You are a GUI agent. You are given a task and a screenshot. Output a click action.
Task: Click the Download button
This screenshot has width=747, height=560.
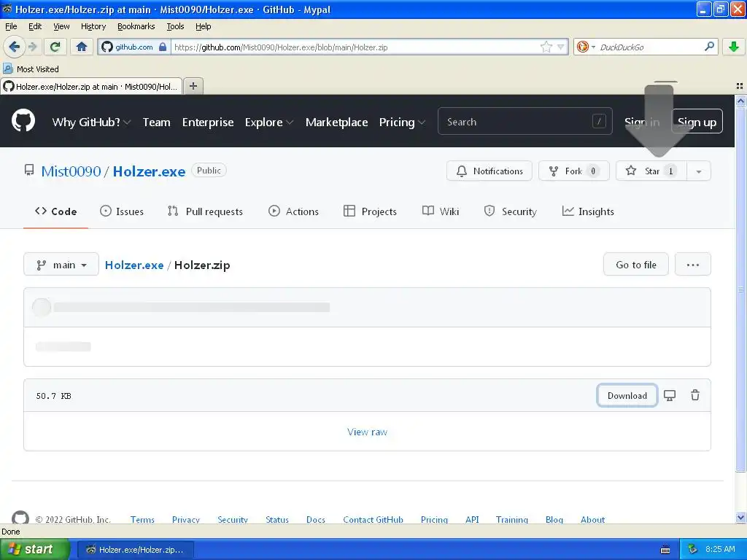pyautogui.click(x=627, y=395)
